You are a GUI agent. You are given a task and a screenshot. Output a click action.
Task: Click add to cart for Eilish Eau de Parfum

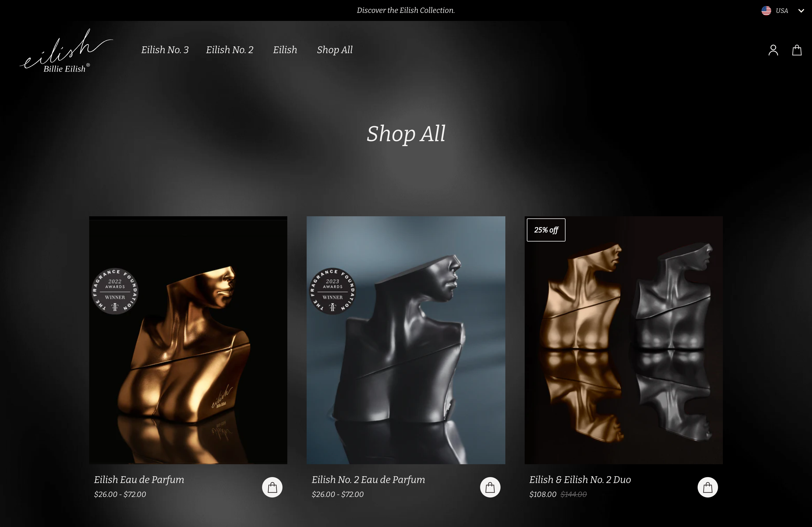pos(272,487)
